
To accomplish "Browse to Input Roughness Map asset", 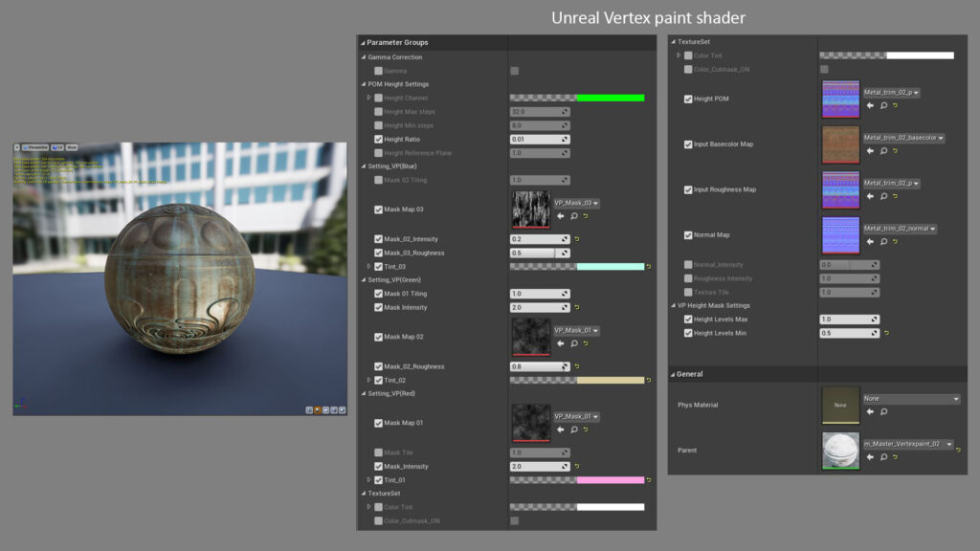I will [x=883, y=196].
